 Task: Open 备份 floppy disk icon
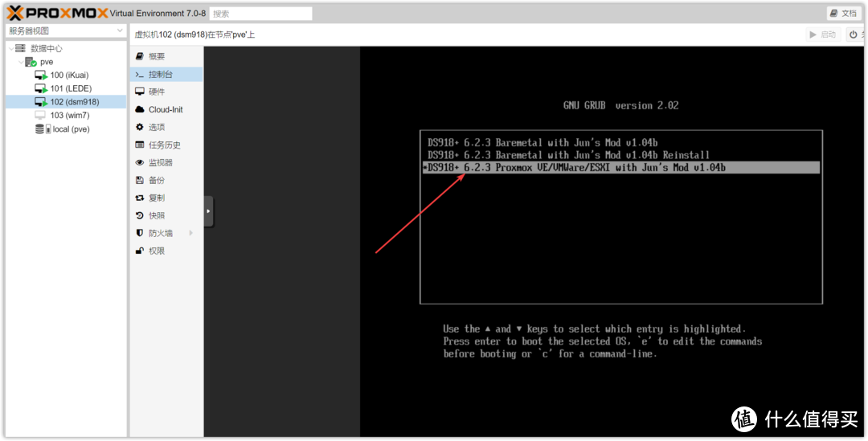pos(140,181)
